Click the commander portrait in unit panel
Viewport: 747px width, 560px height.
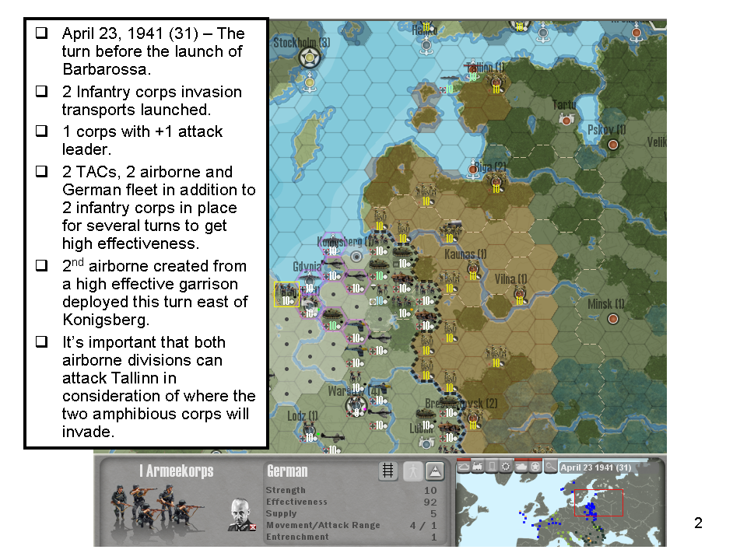[242, 514]
